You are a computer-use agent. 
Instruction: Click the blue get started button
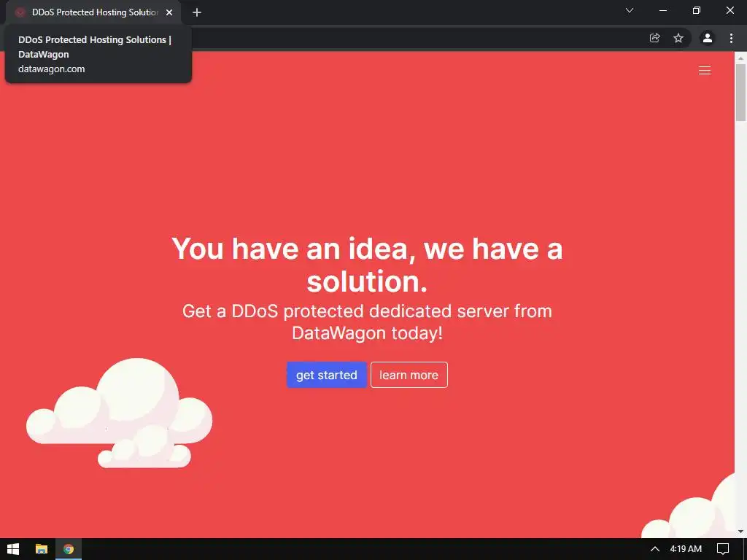[326, 375]
